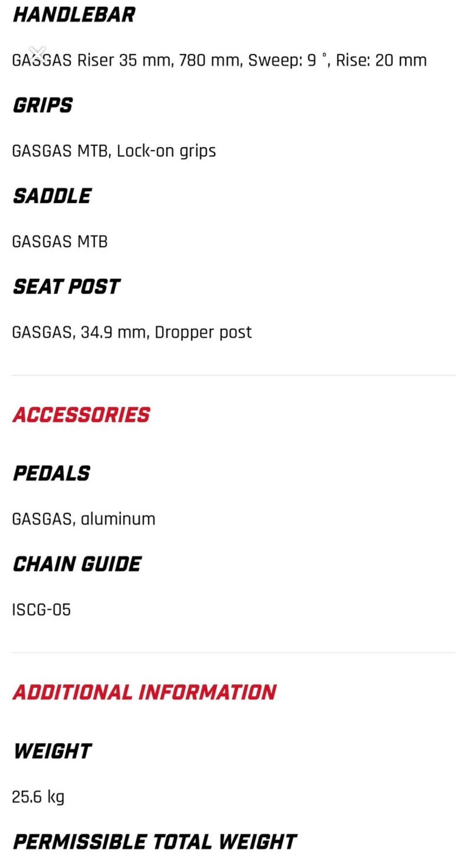Click the 25.6 kg weight value

pos(38,797)
